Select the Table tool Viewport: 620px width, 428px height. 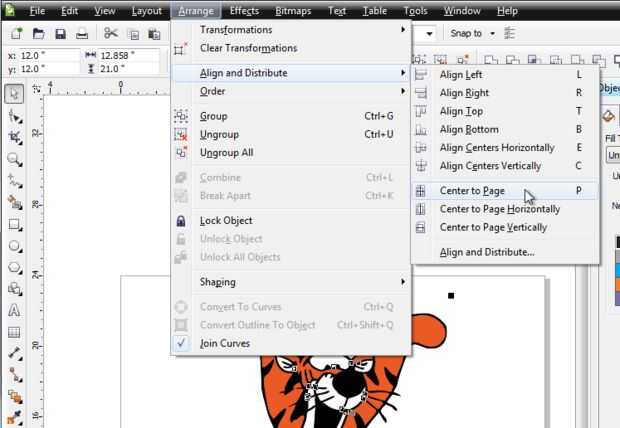pos(14,332)
